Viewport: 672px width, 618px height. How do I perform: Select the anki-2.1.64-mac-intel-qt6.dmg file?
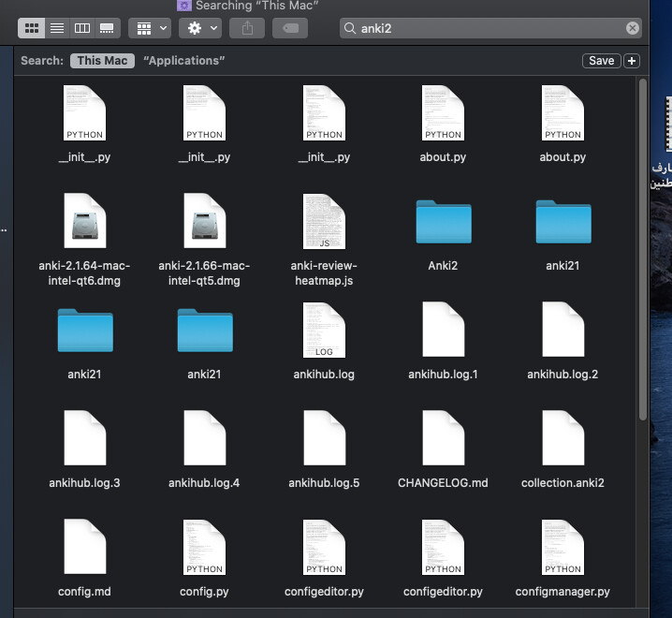point(84,222)
